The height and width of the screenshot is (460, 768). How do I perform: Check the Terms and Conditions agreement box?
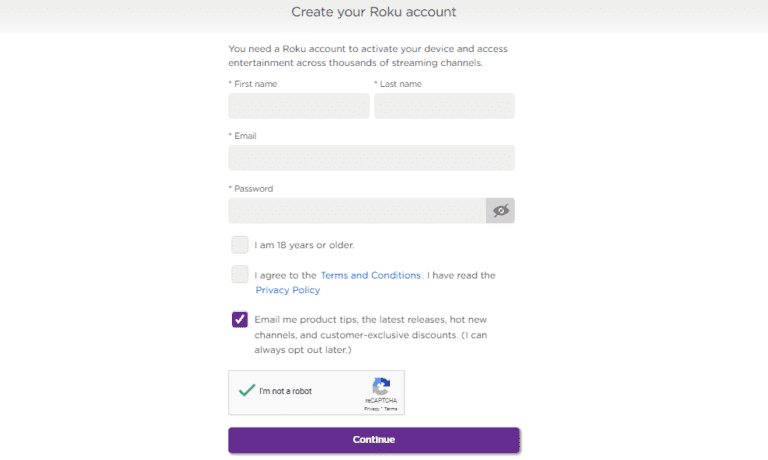coord(240,274)
